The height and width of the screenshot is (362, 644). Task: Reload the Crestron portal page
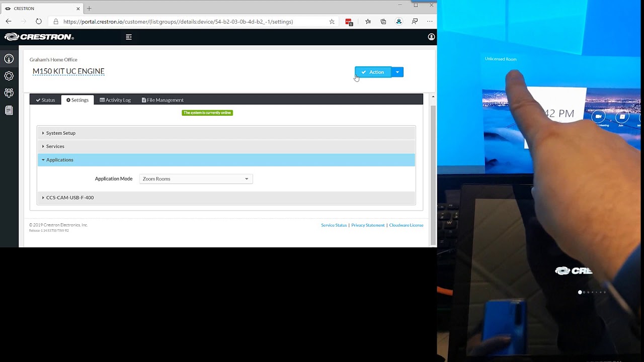click(39, 22)
